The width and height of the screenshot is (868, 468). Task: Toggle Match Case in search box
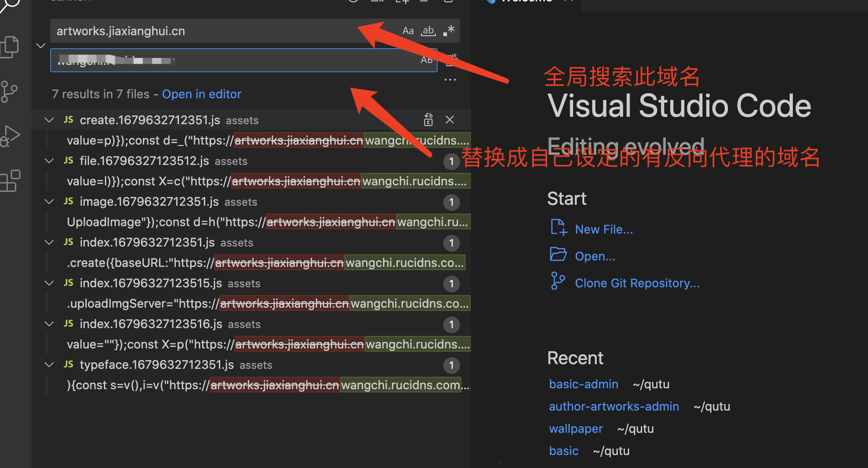[x=408, y=31]
